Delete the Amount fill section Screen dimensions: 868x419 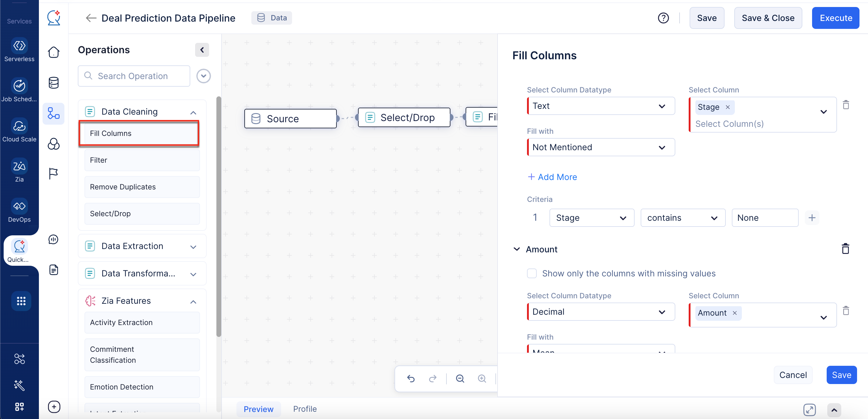(846, 249)
